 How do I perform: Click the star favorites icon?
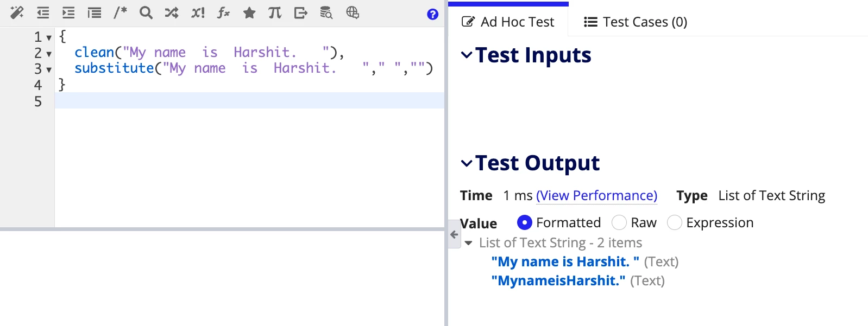coord(249,12)
